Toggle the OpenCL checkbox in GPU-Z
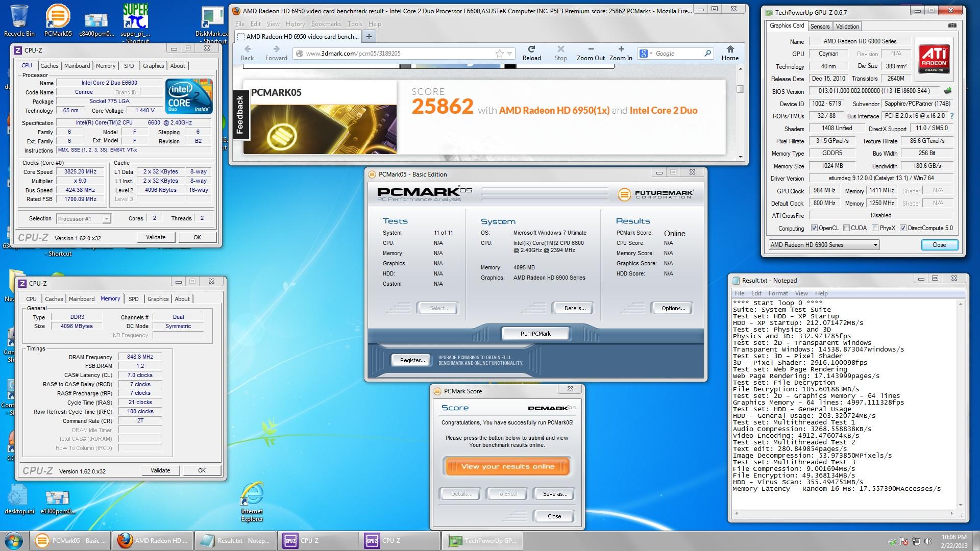The image size is (980, 551). [x=814, y=228]
